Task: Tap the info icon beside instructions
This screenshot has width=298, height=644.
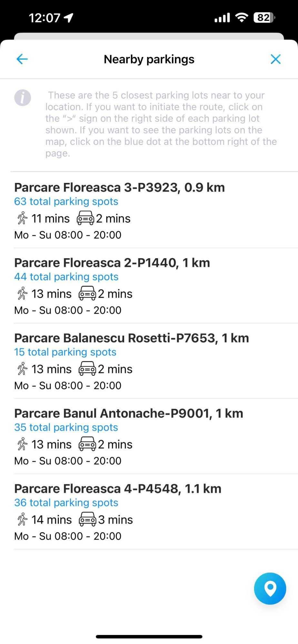Action: click(23, 98)
